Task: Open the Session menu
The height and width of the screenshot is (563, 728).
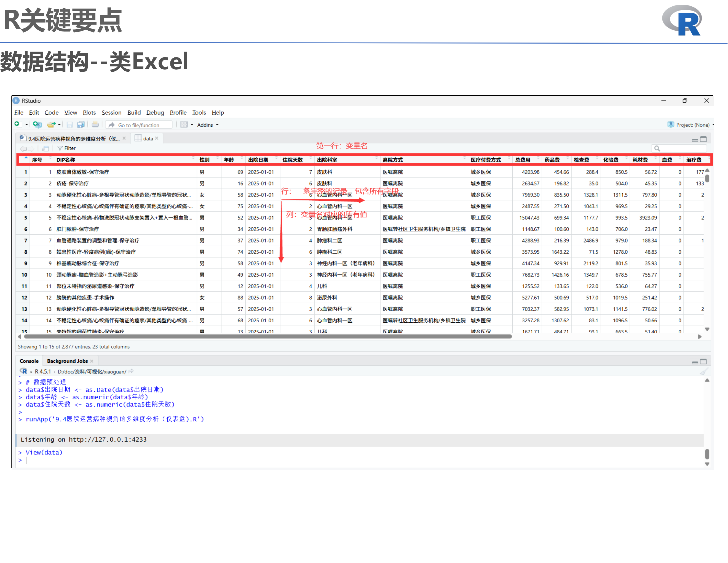Action: [111, 112]
